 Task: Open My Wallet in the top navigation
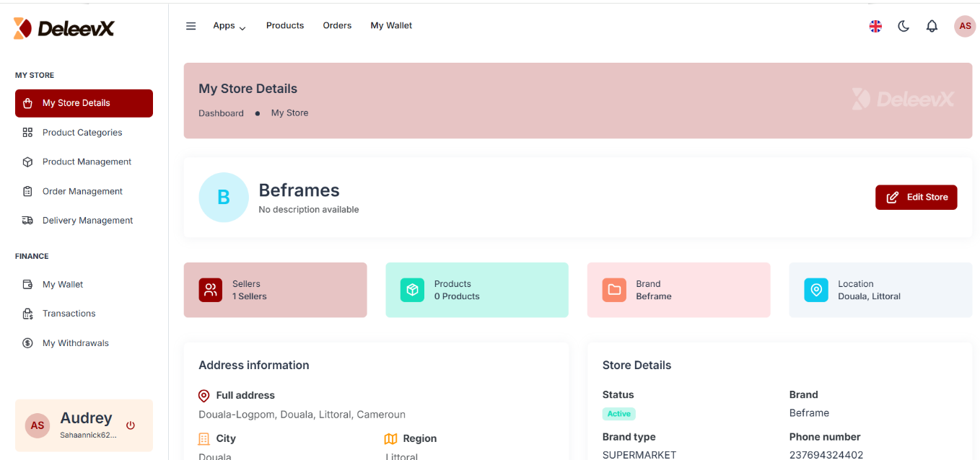tap(391, 25)
